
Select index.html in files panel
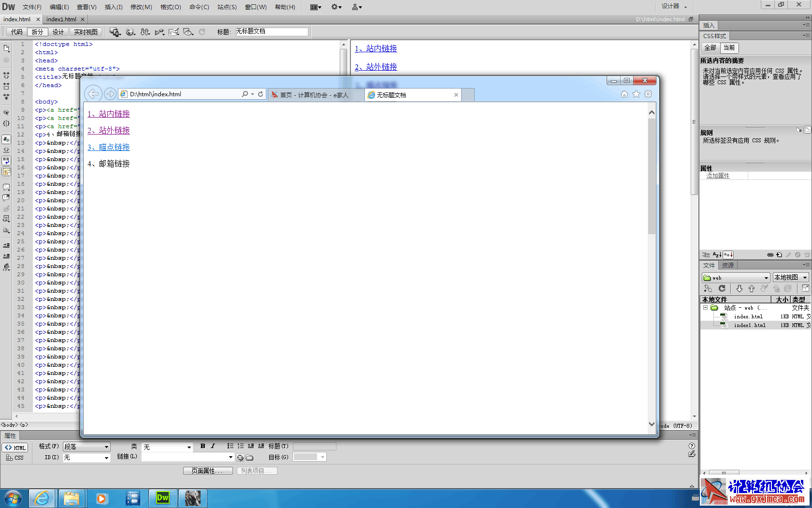pyautogui.click(x=748, y=316)
